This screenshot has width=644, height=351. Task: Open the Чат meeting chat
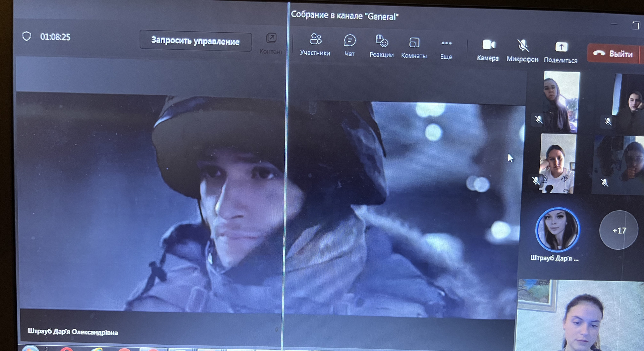(350, 46)
